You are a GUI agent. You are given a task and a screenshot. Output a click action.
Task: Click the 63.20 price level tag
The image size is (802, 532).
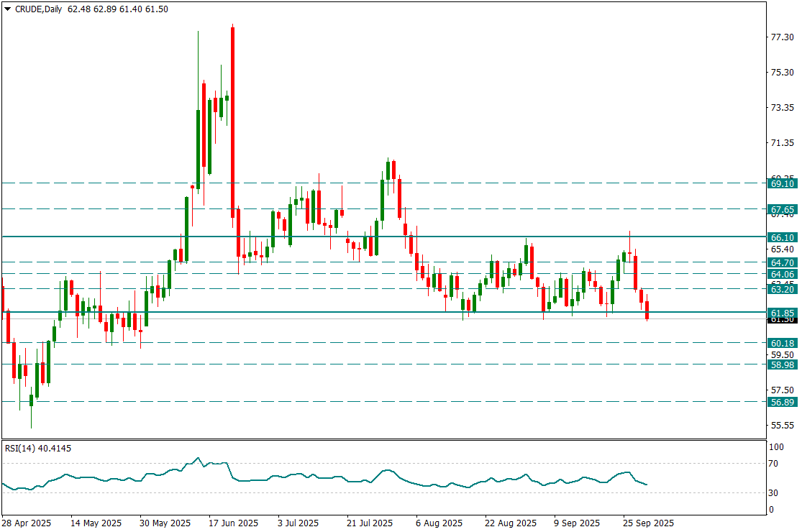781,289
